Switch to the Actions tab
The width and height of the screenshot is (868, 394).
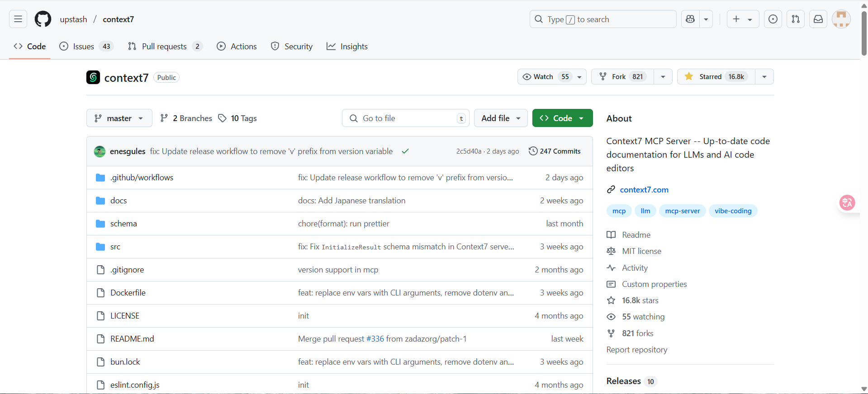[x=237, y=46]
